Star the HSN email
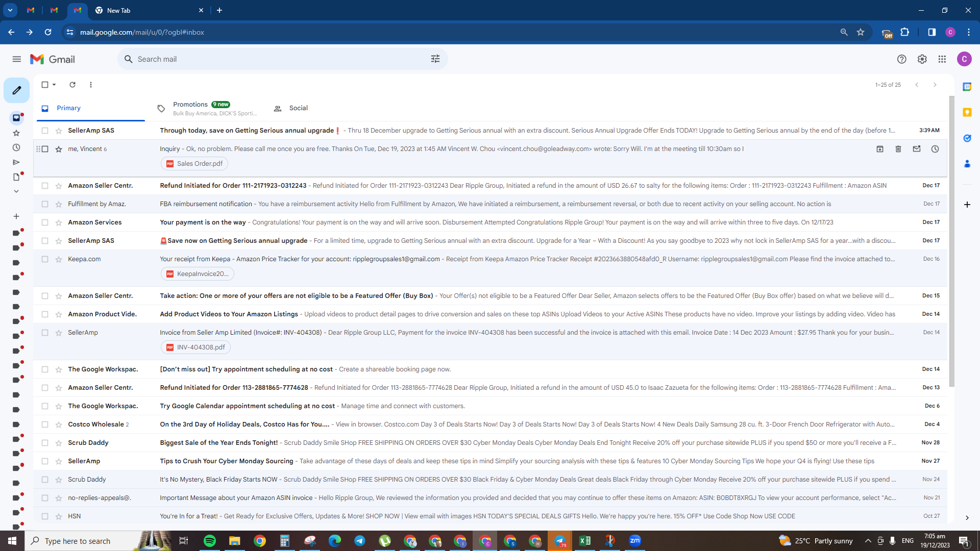 [59, 516]
